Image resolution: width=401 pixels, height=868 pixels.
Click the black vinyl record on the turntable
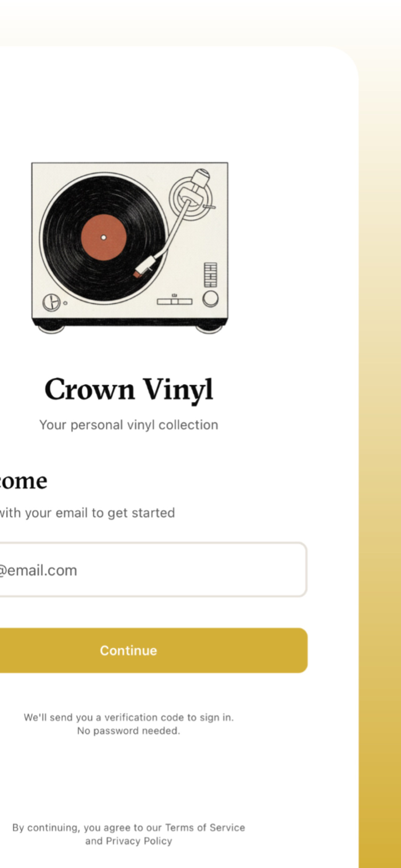pos(104,237)
